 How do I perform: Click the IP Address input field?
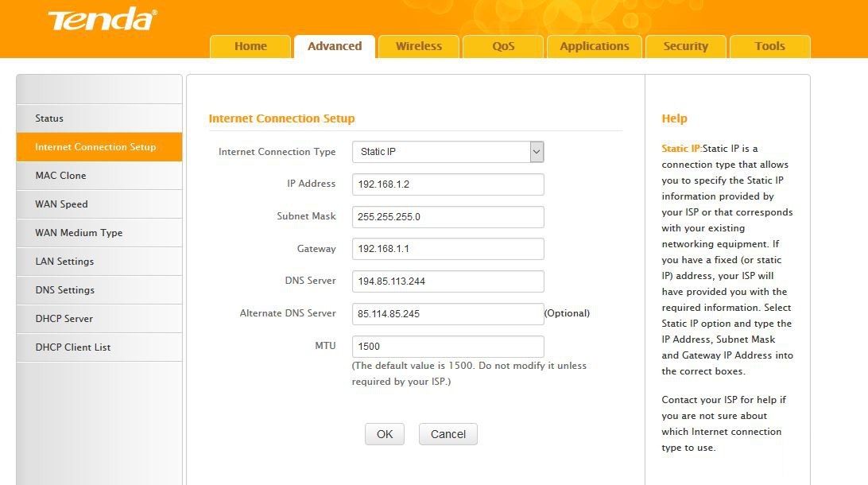(x=448, y=184)
